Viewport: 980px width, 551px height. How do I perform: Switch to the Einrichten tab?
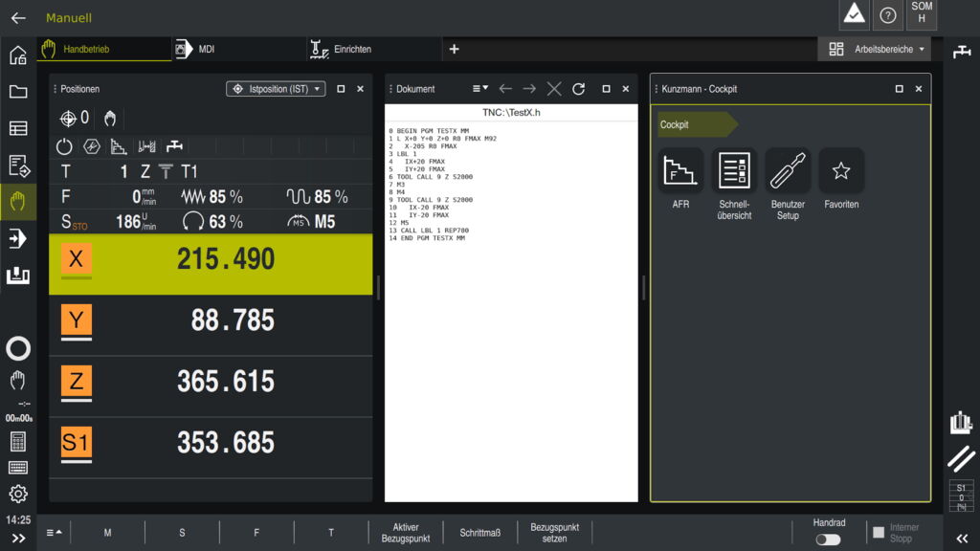point(374,49)
